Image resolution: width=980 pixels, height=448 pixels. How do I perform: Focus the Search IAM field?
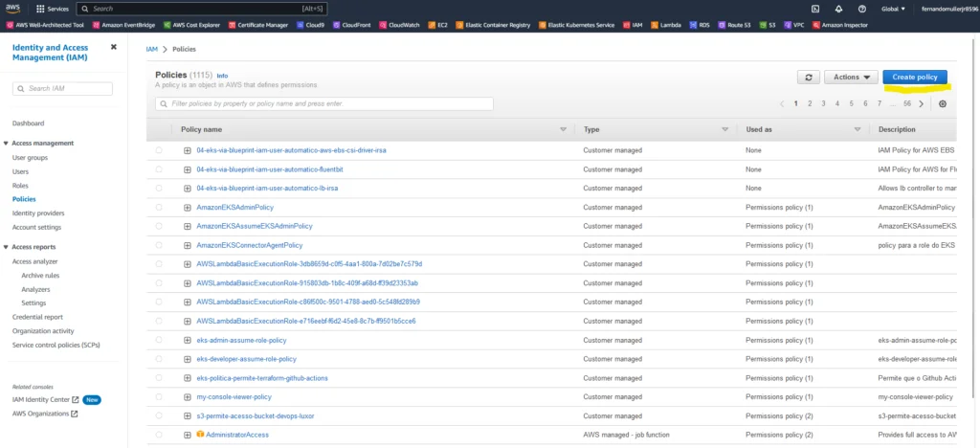[x=62, y=89]
